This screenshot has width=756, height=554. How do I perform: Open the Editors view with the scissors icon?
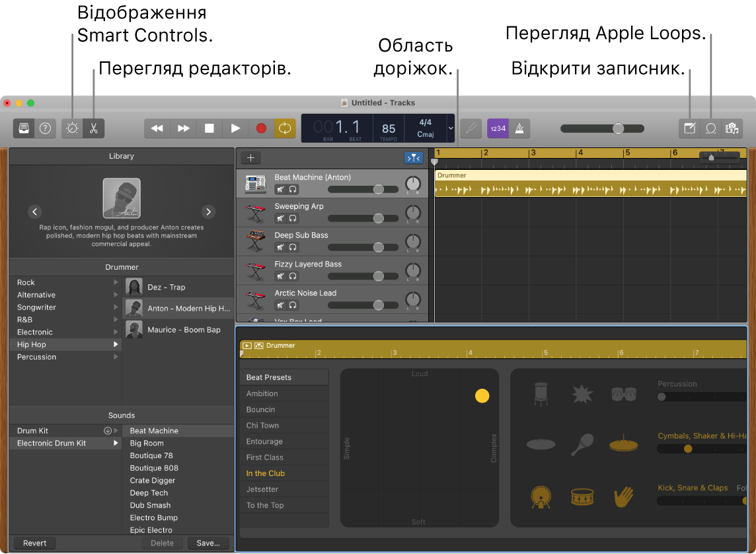point(93,128)
